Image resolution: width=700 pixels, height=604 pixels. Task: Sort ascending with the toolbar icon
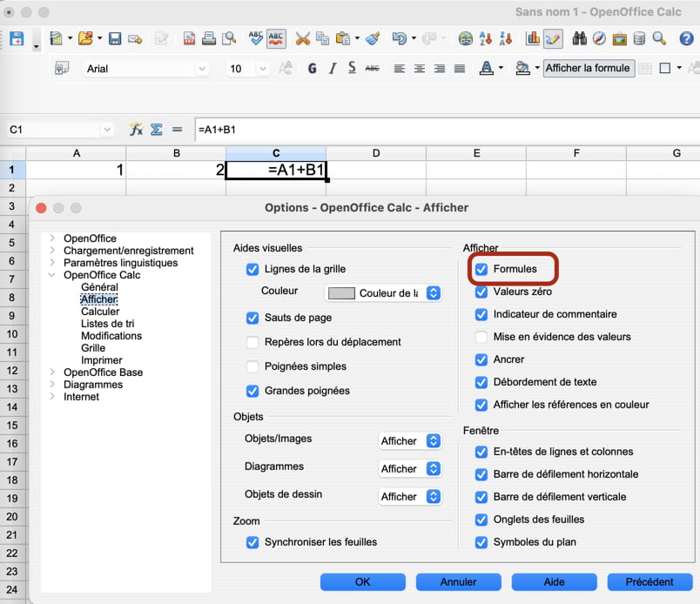pyautogui.click(x=486, y=39)
